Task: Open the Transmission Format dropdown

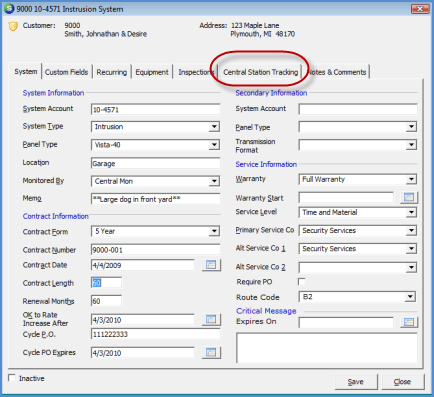Action: click(412, 145)
